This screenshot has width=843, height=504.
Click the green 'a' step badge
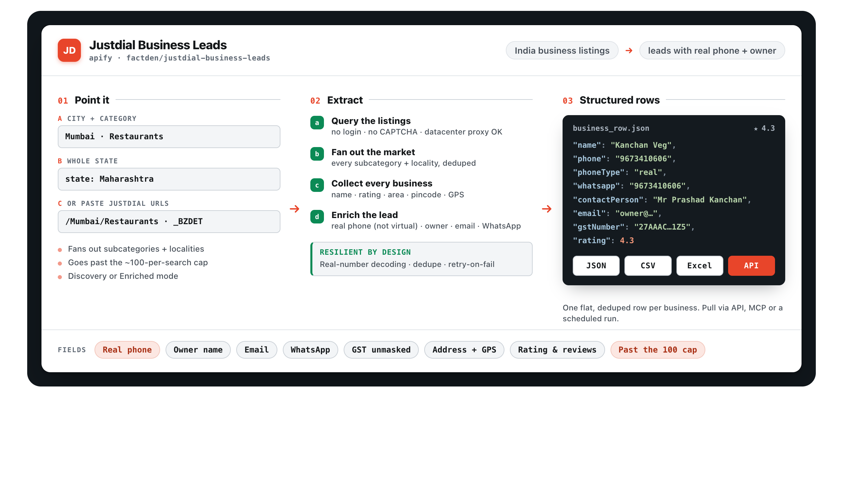pos(317,123)
